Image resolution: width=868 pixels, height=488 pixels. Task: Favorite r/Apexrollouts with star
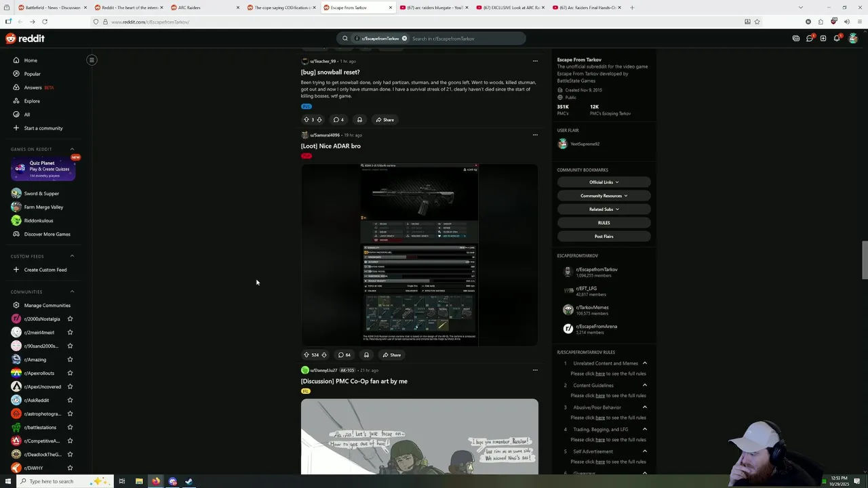[x=70, y=373]
